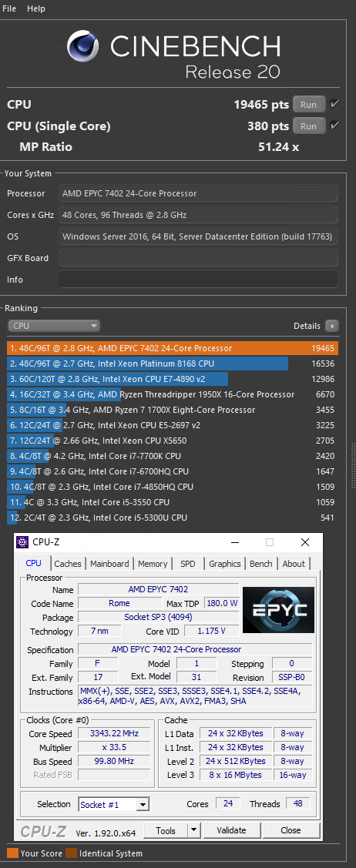Click the Revision SSP-B0 value
Image resolution: width=356 pixels, height=868 pixels.
tap(292, 677)
